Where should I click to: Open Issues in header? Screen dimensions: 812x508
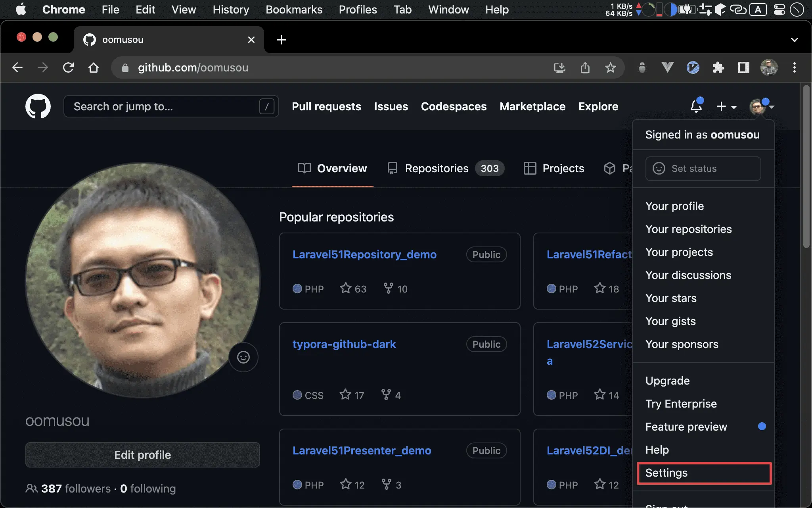click(391, 106)
